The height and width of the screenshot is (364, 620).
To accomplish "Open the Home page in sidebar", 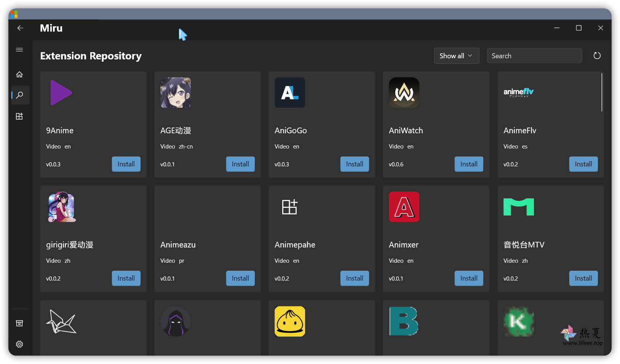I will (x=19, y=75).
